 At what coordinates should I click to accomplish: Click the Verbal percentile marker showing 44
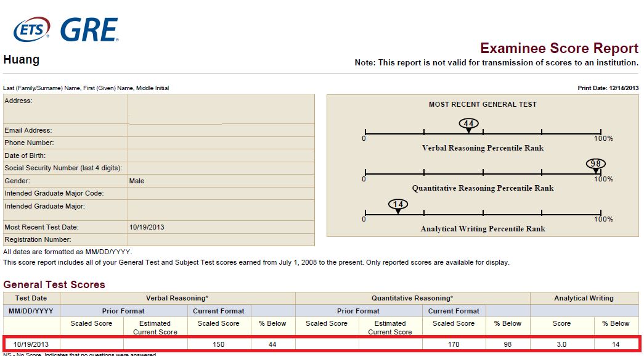point(468,125)
